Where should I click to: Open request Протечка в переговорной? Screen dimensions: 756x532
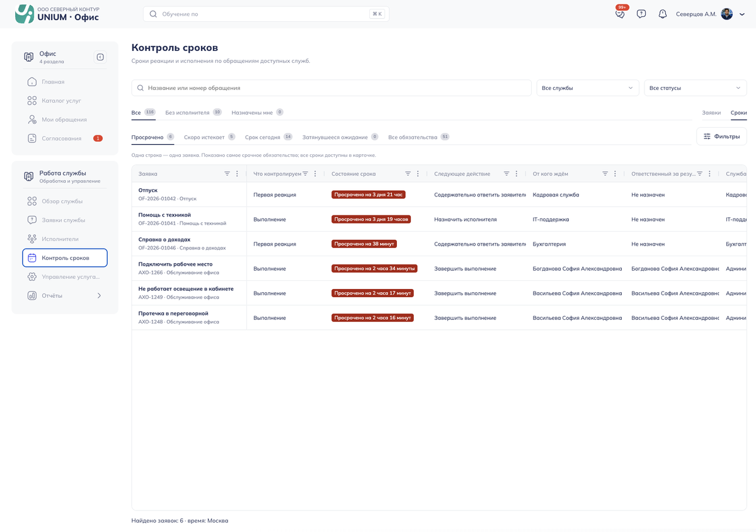173,314
